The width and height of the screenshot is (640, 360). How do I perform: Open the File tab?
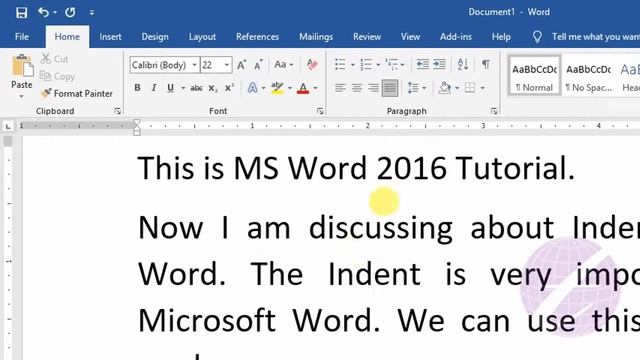(x=22, y=37)
